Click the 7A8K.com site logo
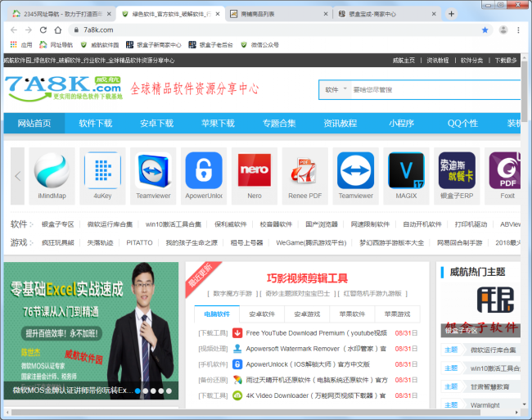The width and height of the screenshot is (532, 420). pos(64,88)
